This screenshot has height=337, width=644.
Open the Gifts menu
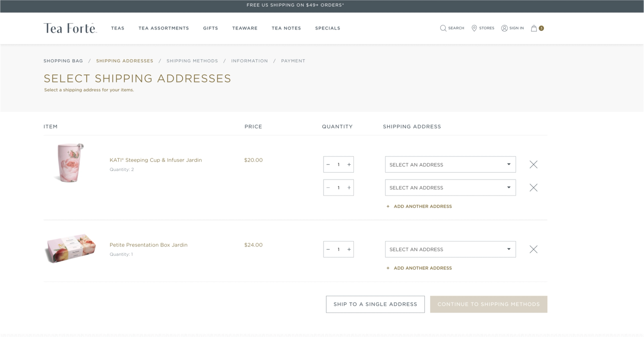(210, 28)
